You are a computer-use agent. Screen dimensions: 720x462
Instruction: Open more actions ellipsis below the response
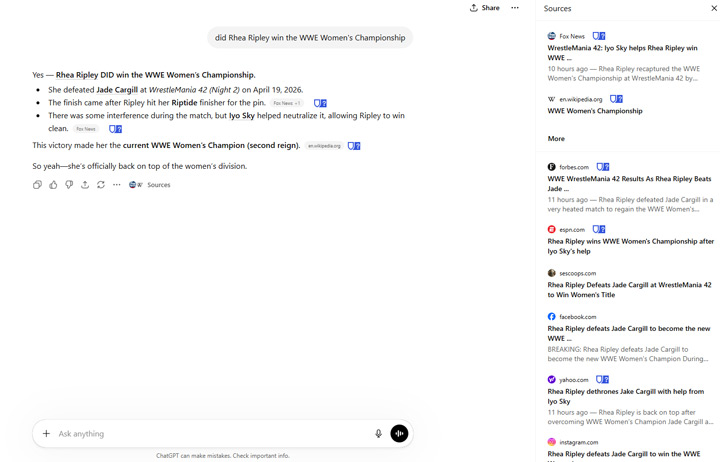click(x=117, y=185)
